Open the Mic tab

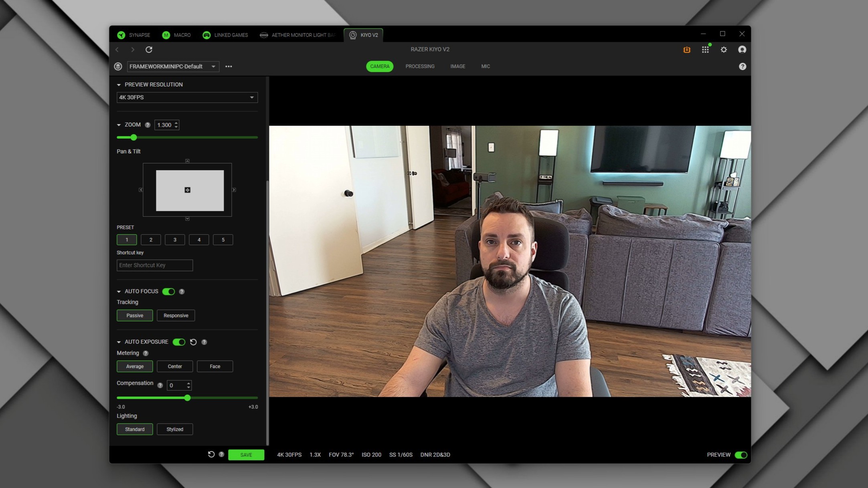(x=485, y=66)
